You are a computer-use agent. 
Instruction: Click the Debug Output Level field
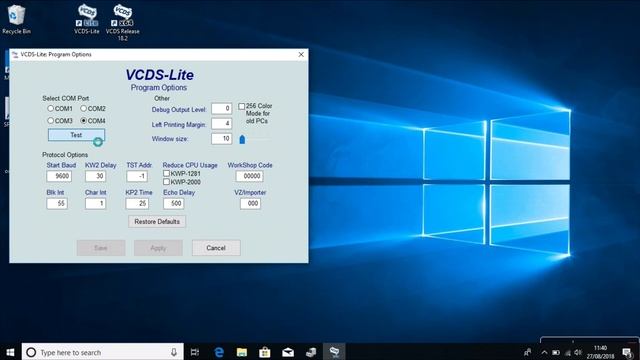coord(222,109)
